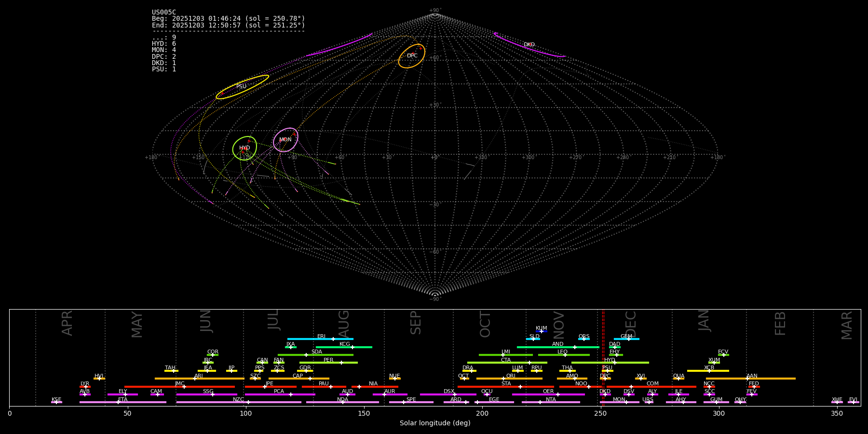Click the red dashed current solar longitude line
This screenshot has width=868, height=434.
(x=603, y=357)
